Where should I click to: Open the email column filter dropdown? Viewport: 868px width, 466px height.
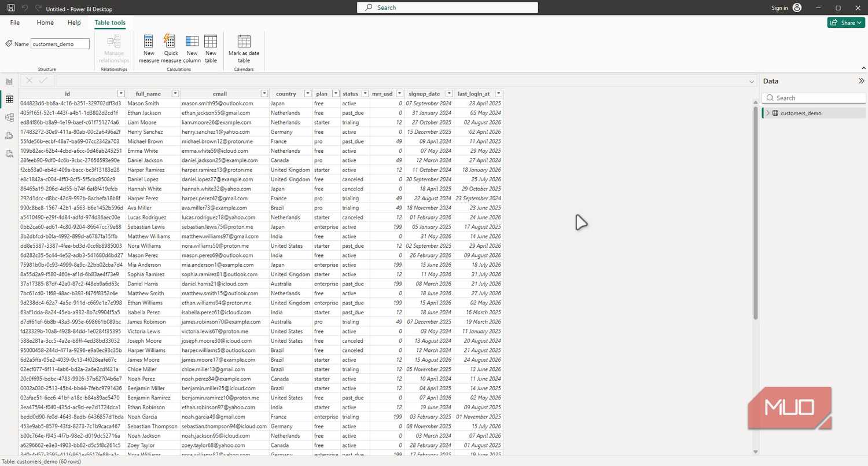264,93
